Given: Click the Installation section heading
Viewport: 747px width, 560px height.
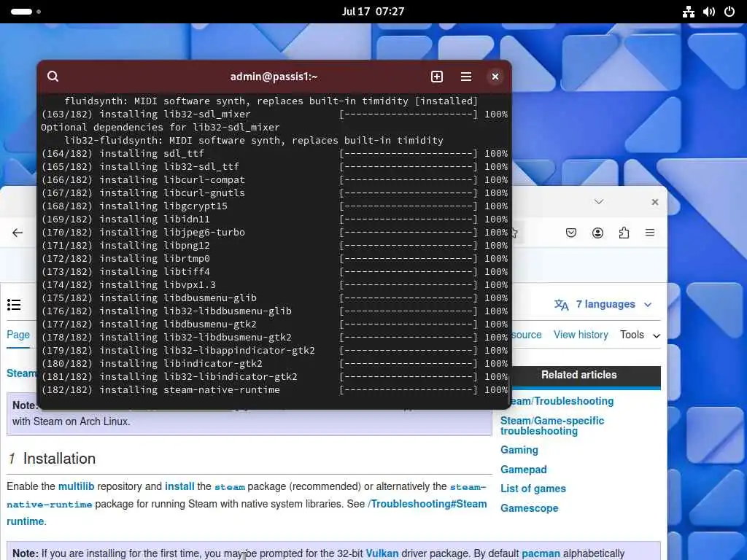Looking at the screenshot, I should 59,458.
